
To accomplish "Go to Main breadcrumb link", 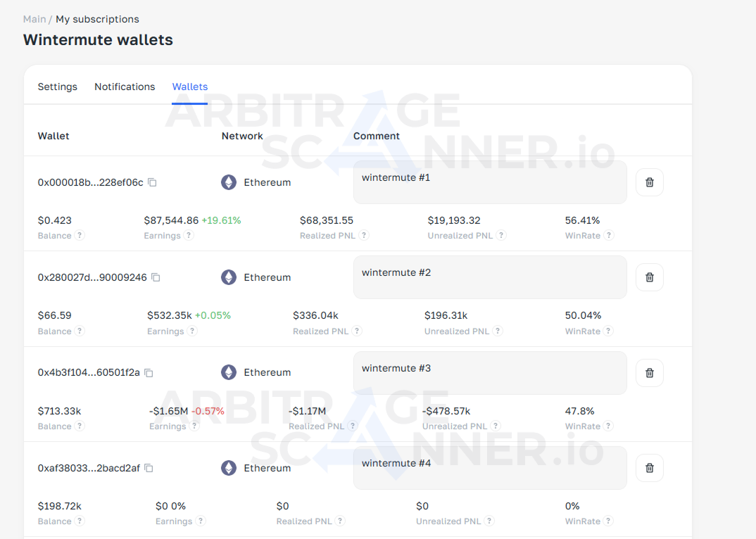I will 34,19.
